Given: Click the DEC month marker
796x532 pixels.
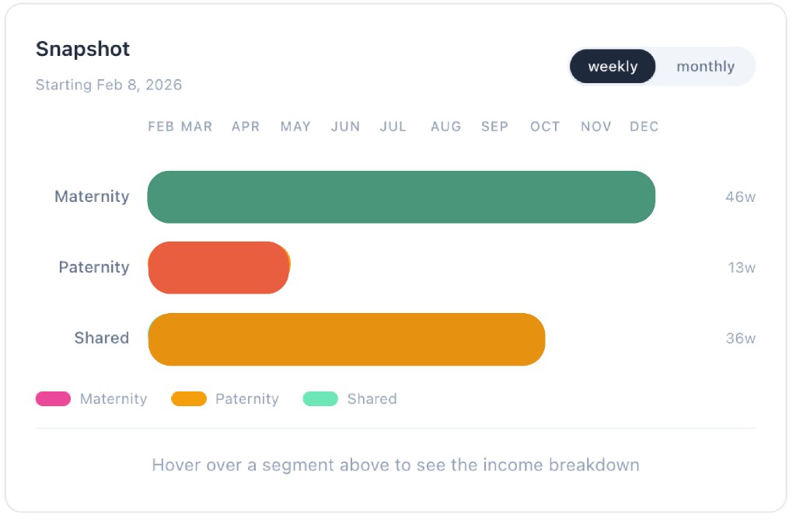Looking at the screenshot, I should coord(644,127).
